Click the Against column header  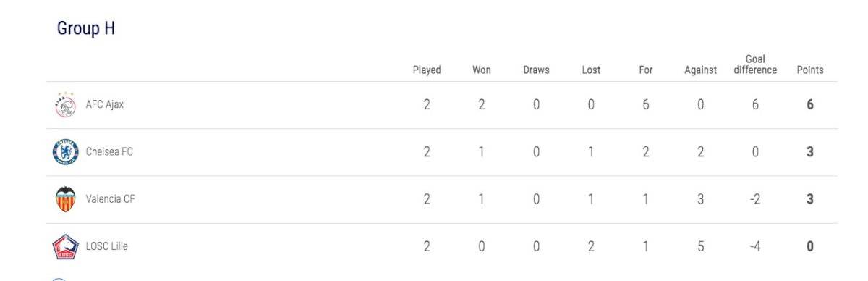tap(700, 70)
